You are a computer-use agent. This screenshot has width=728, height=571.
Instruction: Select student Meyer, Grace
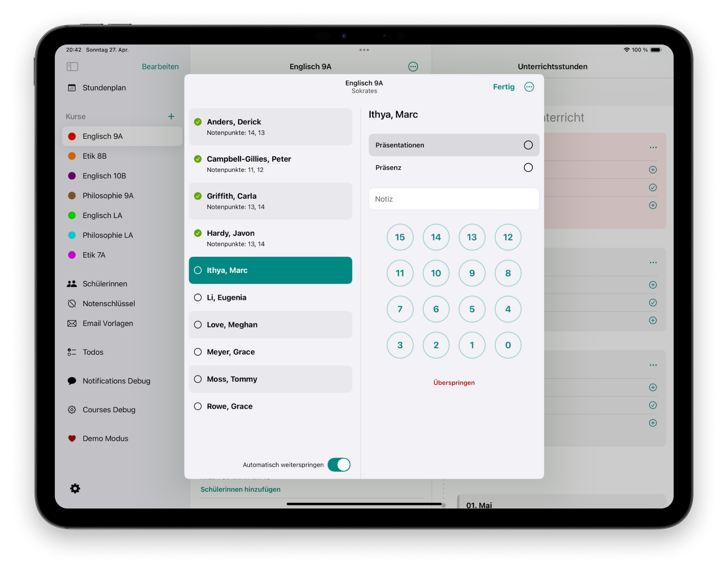pyautogui.click(x=271, y=352)
